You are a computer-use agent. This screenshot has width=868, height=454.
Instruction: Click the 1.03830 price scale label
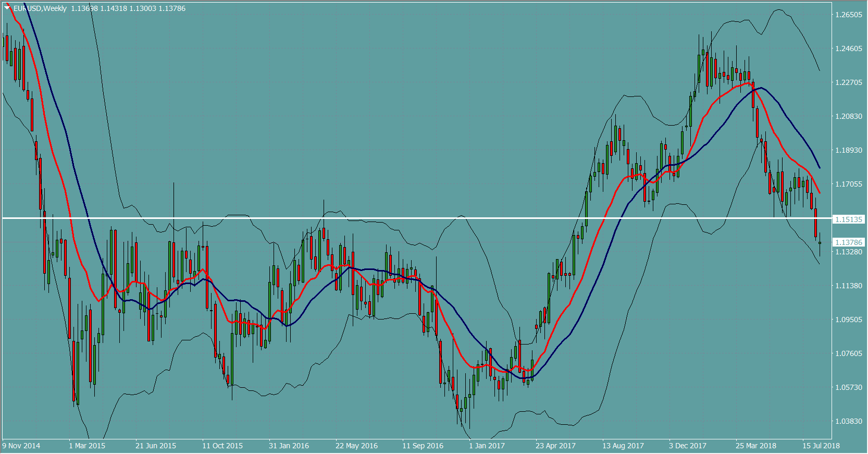(x=849, y=421)
